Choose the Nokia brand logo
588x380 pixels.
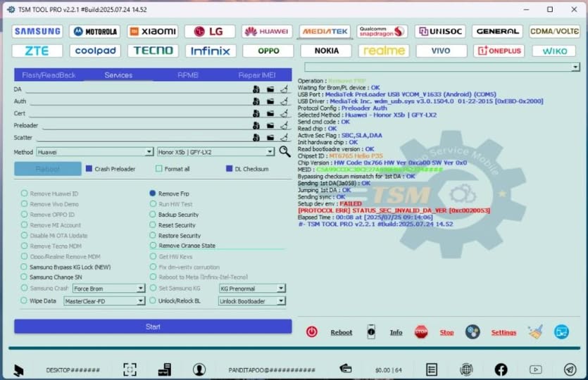pyautogui.click(x=326, y=51)
